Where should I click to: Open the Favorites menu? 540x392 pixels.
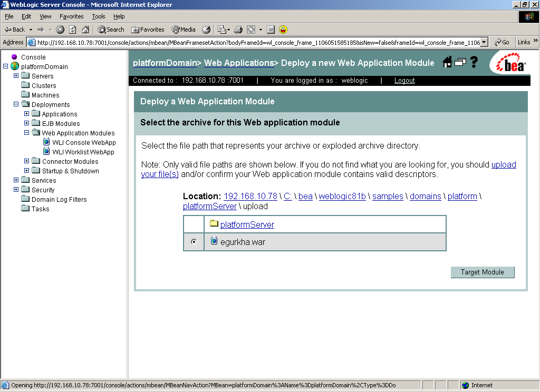(x=72, y=16)
